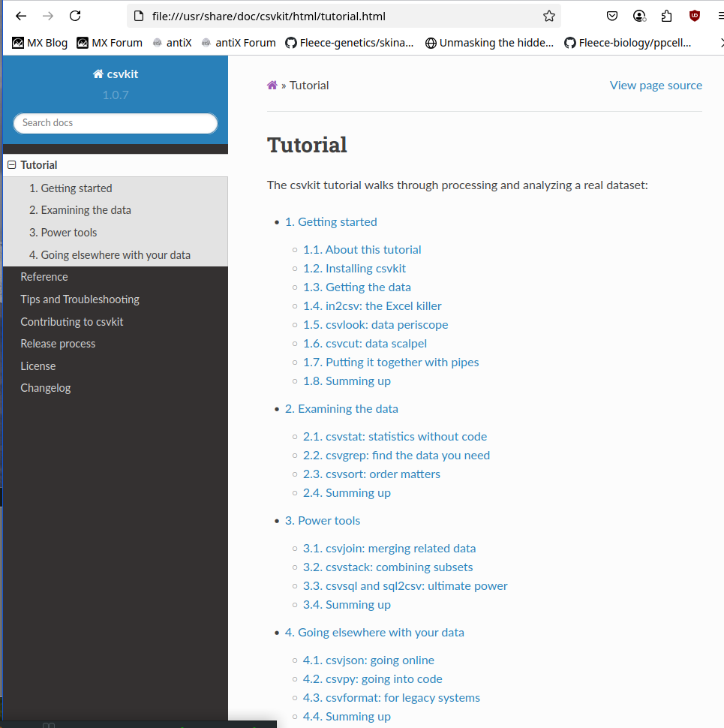
Task: Open Tutorial in the sidebar
Action: point(39,165)
